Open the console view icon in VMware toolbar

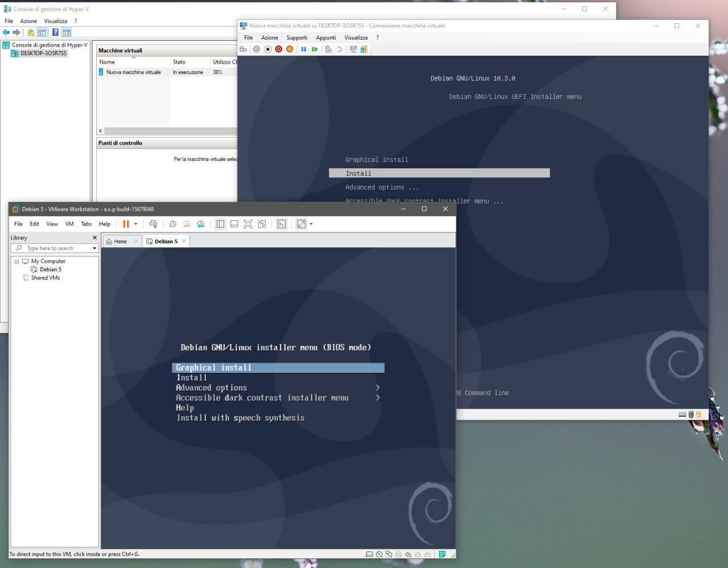click(282, 224)
